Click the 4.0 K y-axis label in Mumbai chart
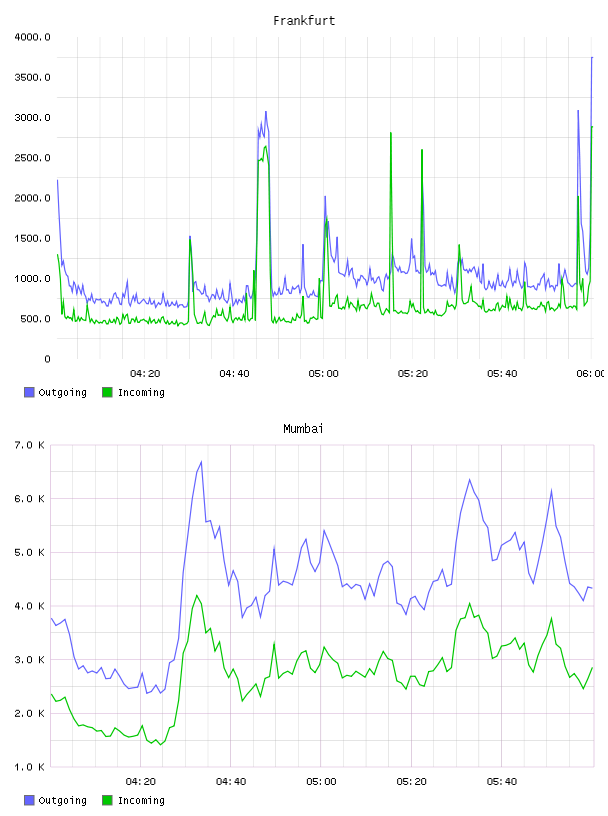This screenshot has height=816, width=608. point(29,606)
